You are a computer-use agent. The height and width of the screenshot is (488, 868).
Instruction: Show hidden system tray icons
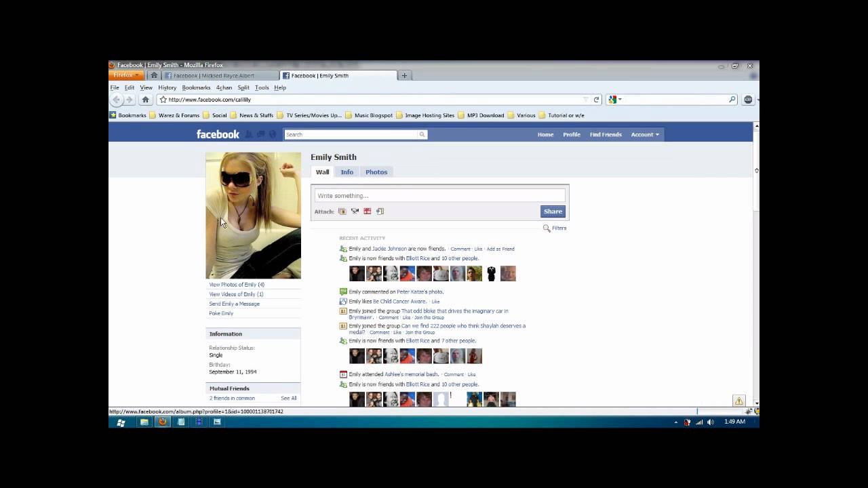(675, 422)
